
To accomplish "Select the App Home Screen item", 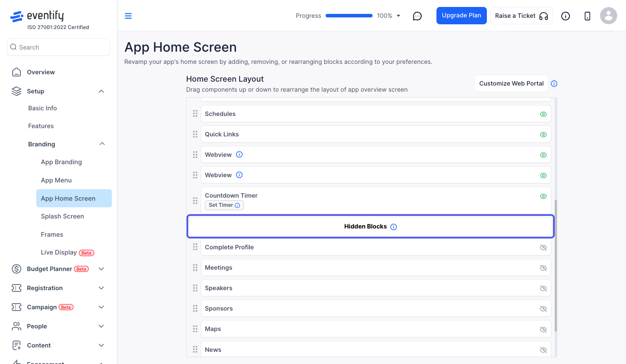I will tap(74, 198).
